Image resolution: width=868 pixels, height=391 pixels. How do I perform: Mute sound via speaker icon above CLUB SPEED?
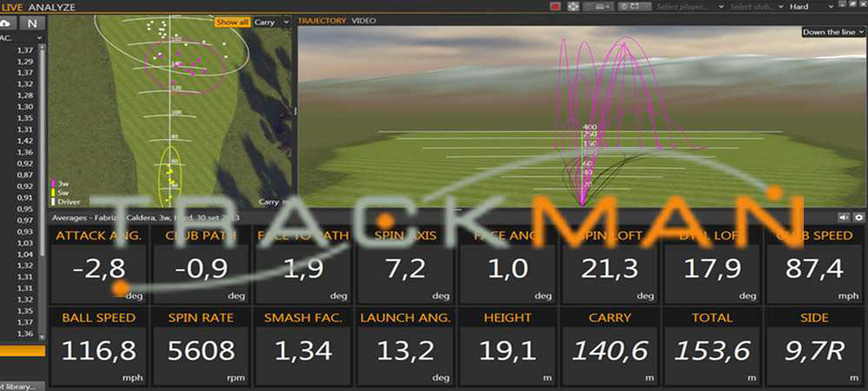pyautogui.click(x=845, y=217)
